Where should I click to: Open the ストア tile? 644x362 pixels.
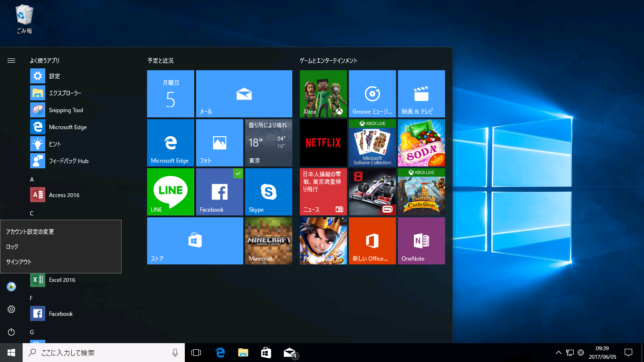[195, 241]
